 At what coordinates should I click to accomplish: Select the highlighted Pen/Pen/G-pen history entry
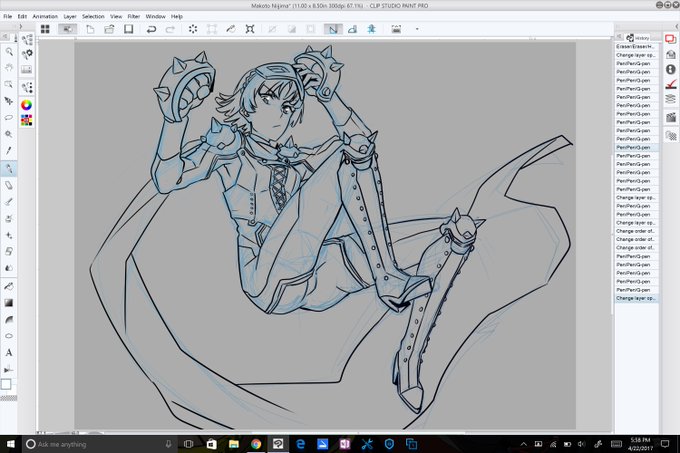pos(636,147)
